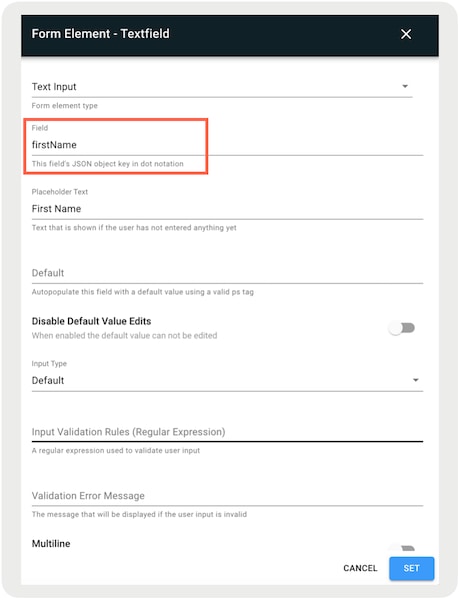
Task: Close the Form Element Textfield dialog
Action: point(406,34)
